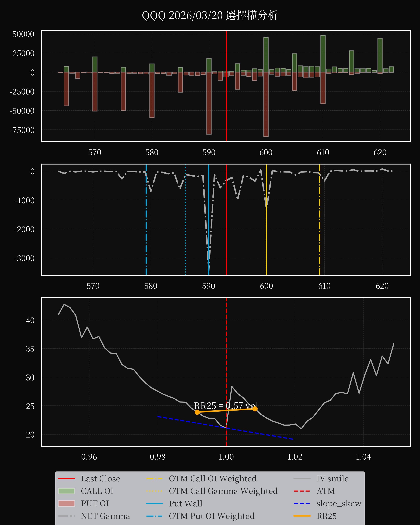Click the ATM legend label
Viewport: 420px width, 525px height.
tap(326, 491)
